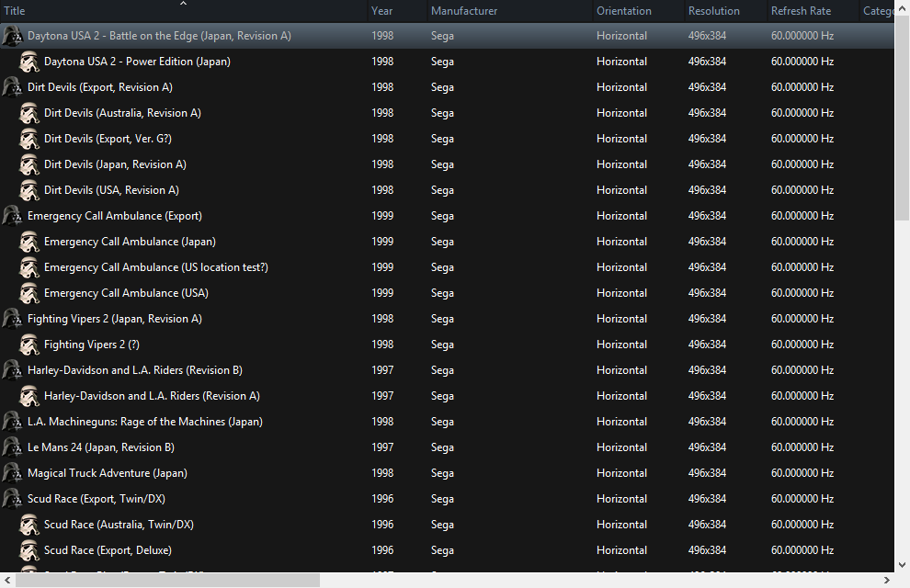This screenshot has width=910, height=588.
Task: Click stormtrooper icon for Scud Race (Export, Deluxe)
Action: pyautogui.click(x=28, y=550)
